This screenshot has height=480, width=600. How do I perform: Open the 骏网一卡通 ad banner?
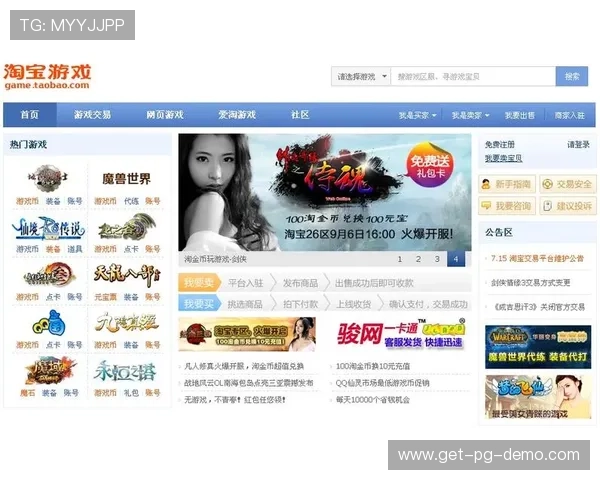tap(401, 334)
